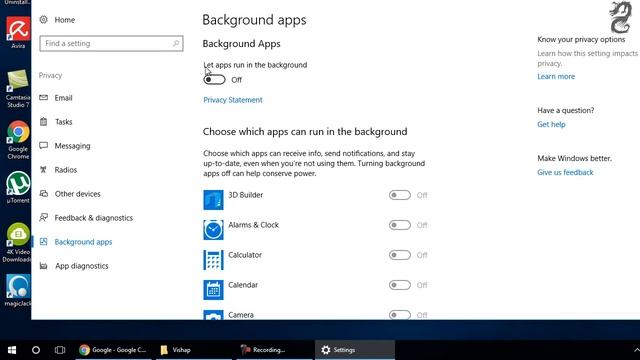Open magicJack desktop shortcut
The image size is (640, 360).
point(18,290)
